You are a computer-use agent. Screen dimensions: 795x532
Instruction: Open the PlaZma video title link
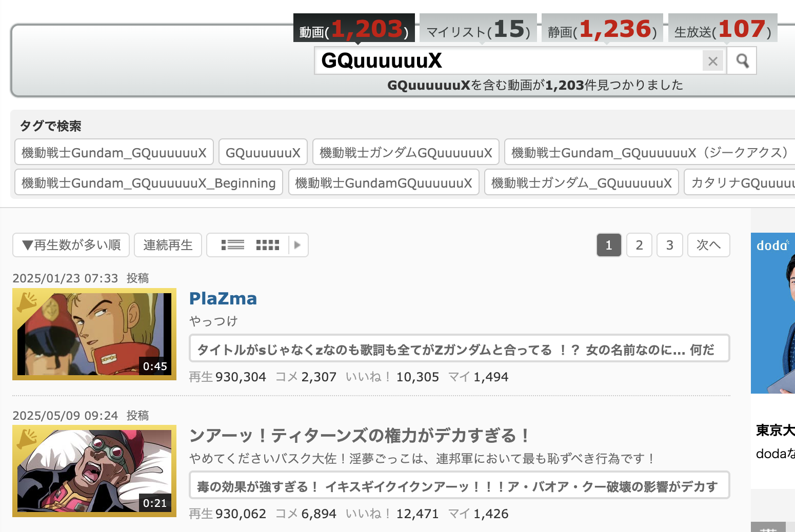pos(223,298)
